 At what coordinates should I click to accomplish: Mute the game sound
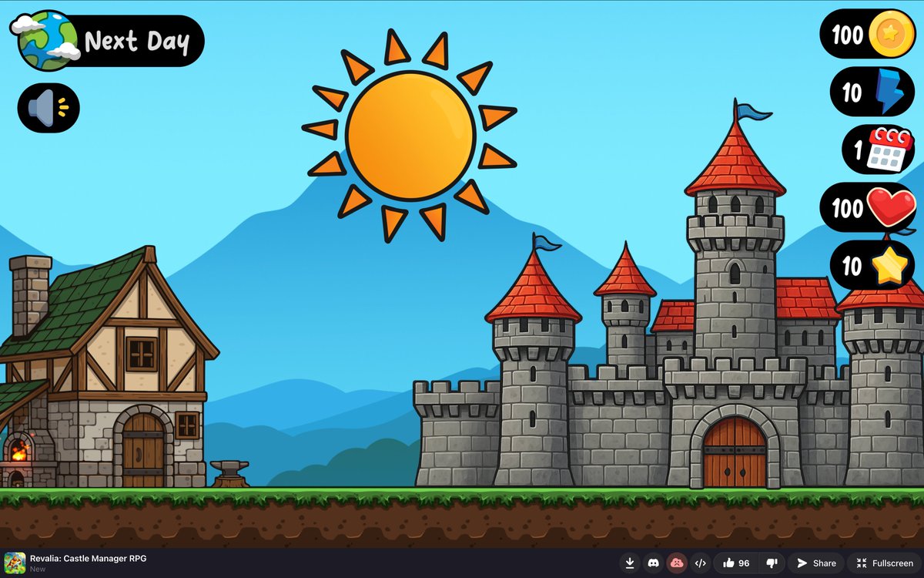tap(49, 108)
